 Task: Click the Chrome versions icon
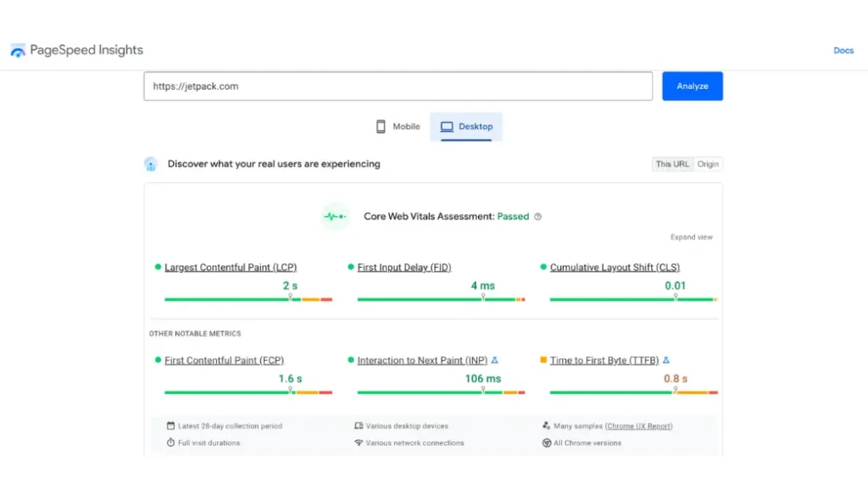coord(547,442)
